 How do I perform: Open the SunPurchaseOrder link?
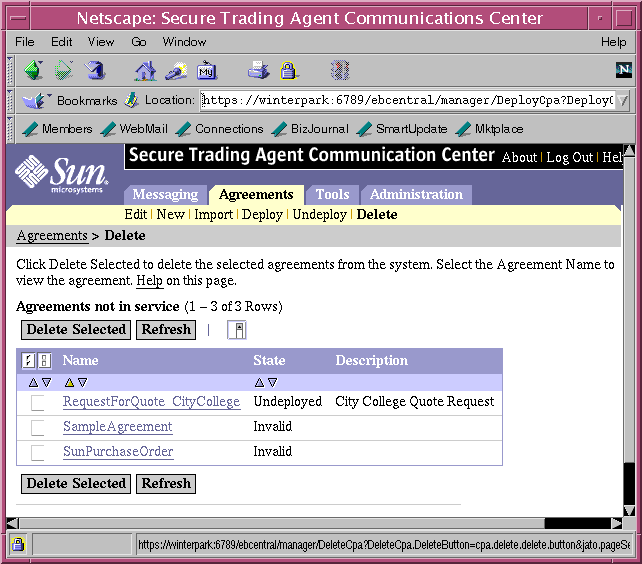tap(118, 452)
